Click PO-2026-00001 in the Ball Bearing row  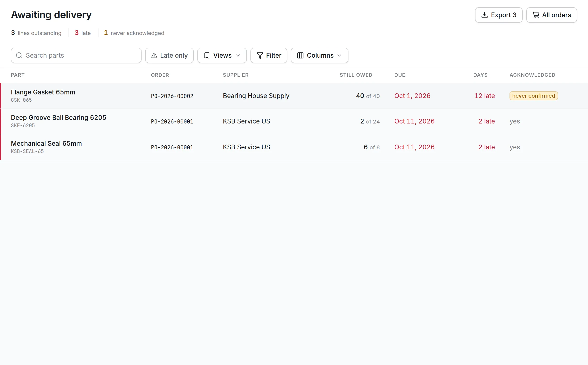pos(172,121)
